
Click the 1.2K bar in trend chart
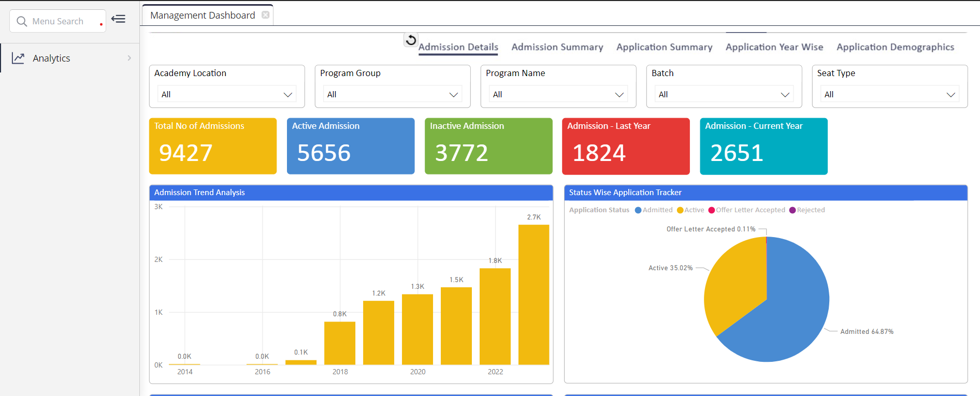379,333
